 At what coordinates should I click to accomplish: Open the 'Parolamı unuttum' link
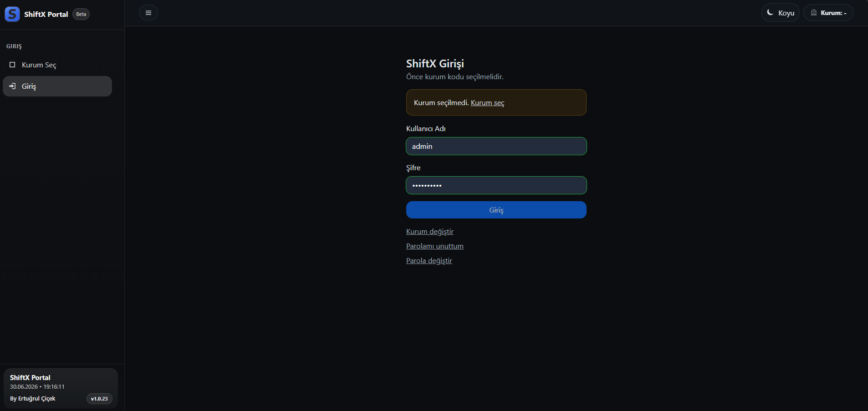coord(434,246)
